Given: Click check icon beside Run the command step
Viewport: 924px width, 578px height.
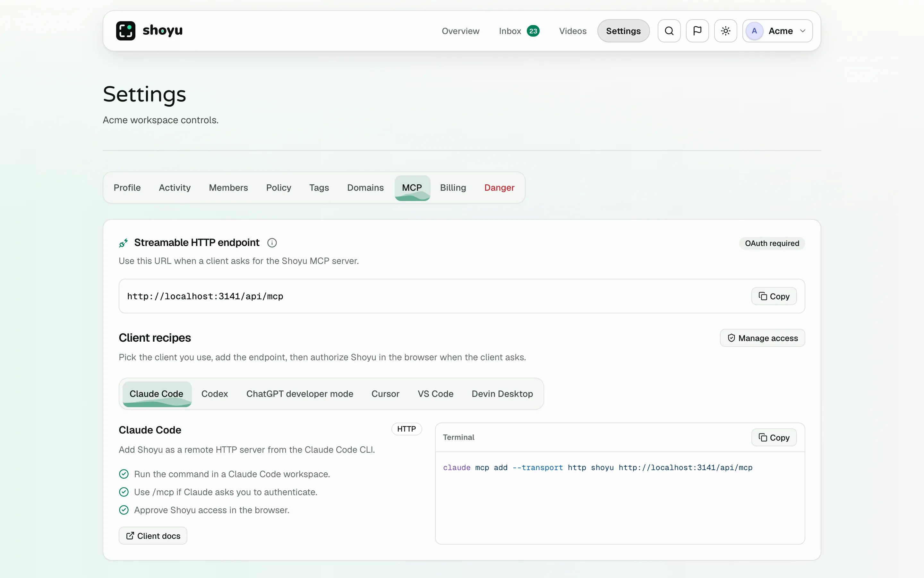Looking at the screenshot, I should pos(124,474).
